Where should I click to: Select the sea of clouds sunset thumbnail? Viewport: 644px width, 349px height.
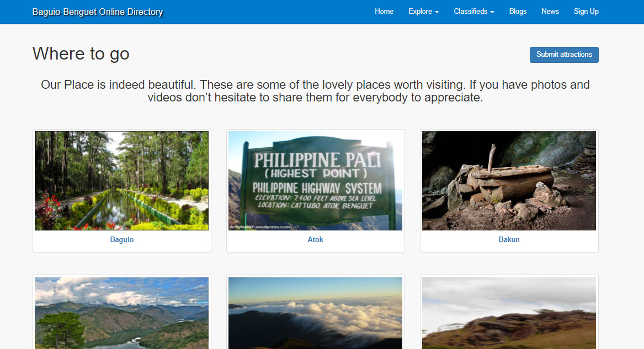(315, 313)
